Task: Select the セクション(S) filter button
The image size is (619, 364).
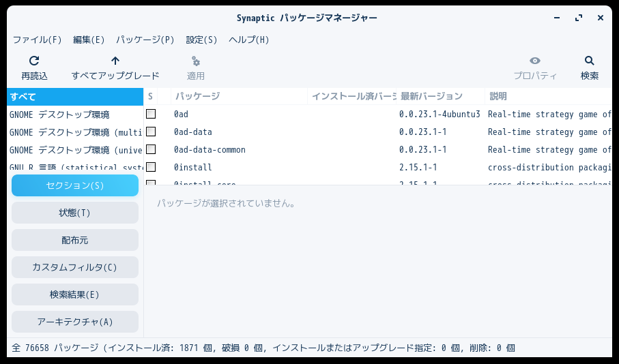Action: 75,185
